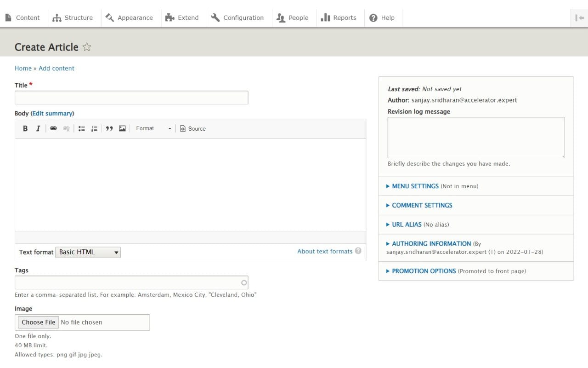Insert a bulleted list

[x=81, y=128]
